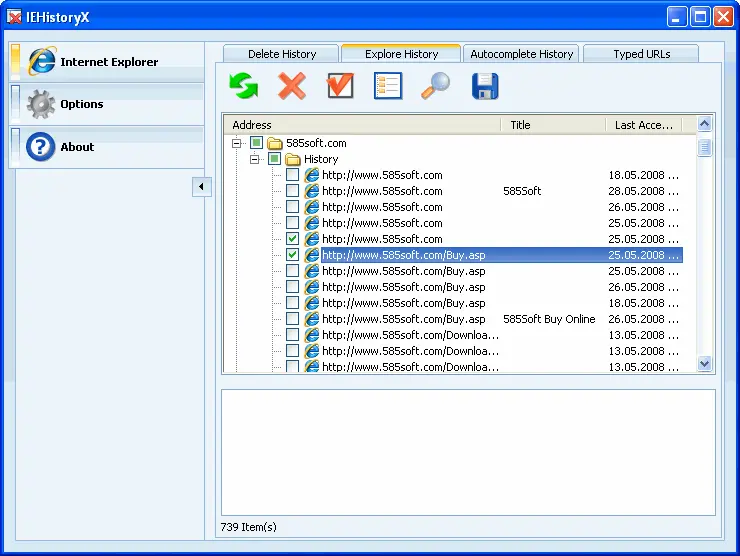The height and width of the screenshot is (556, 740).
Task: Click the scrollbar down arrow in history list
Action: (704, 365)
